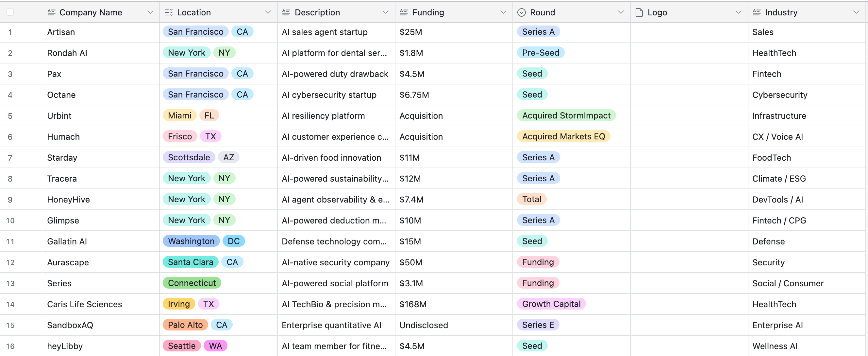
Task: Click the Santa Clara location tag
Action: pos(191,262)
